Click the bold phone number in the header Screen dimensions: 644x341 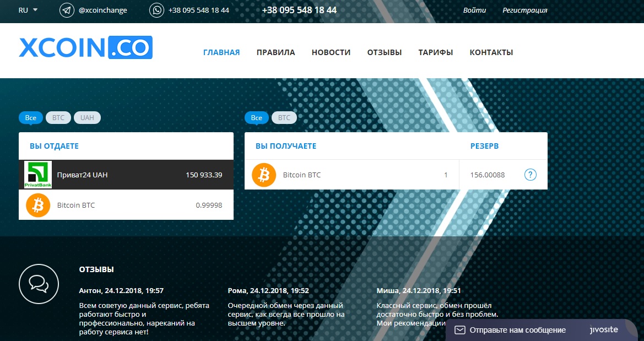point(299,10)
